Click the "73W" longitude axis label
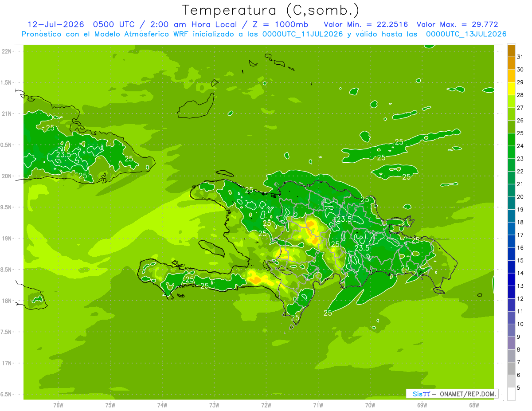Screen dimensions: 532x411 pyautogui.click(x=214, y=405)
